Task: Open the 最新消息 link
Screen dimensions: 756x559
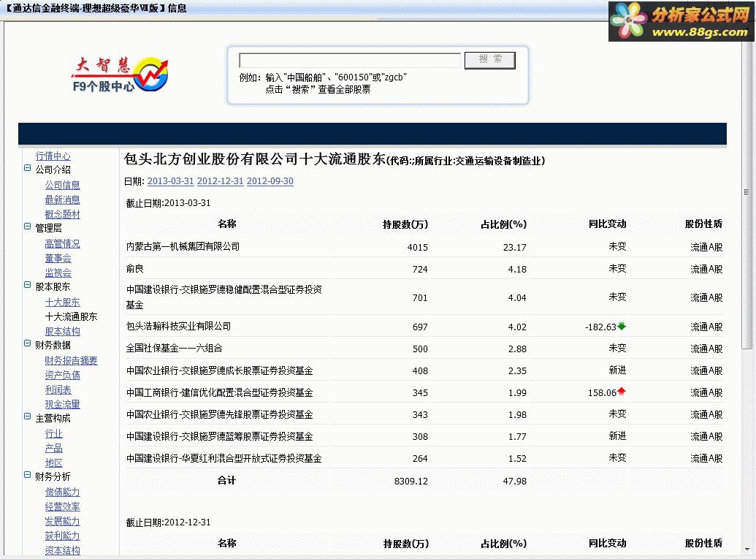Action: tap(62, 199)
